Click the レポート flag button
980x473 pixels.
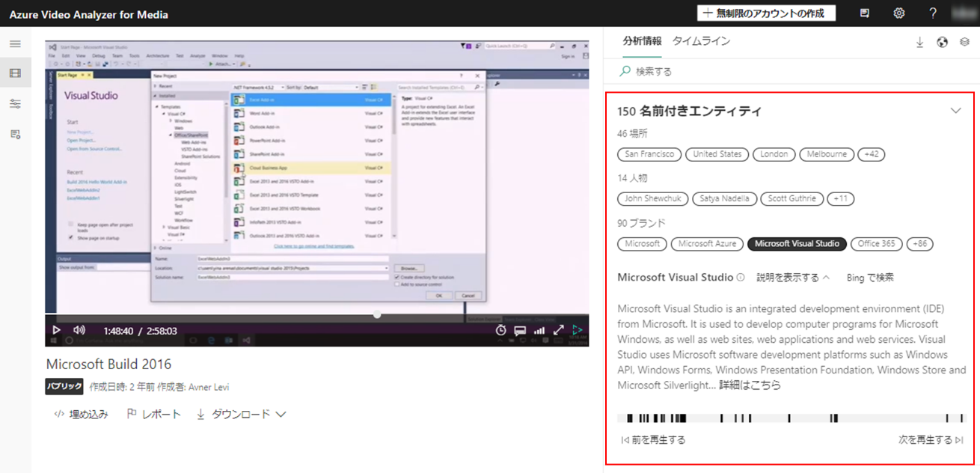coord(153,414)
